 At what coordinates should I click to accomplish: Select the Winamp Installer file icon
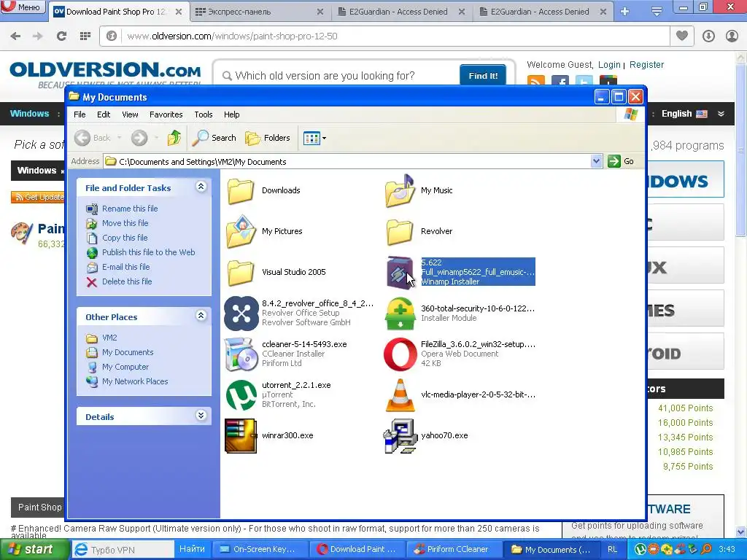pyautogui.click(x=400, y=273)
